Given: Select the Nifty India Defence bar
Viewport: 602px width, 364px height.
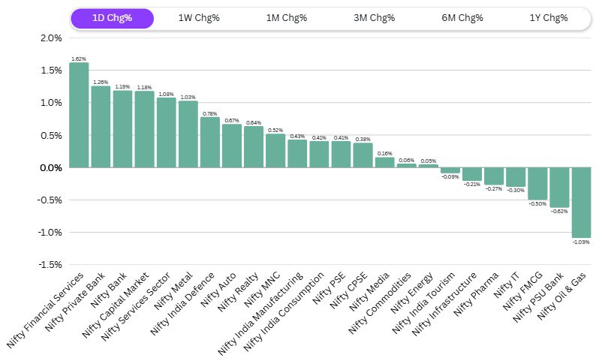Looking at the screenshot, I should [x=210, y=142].
